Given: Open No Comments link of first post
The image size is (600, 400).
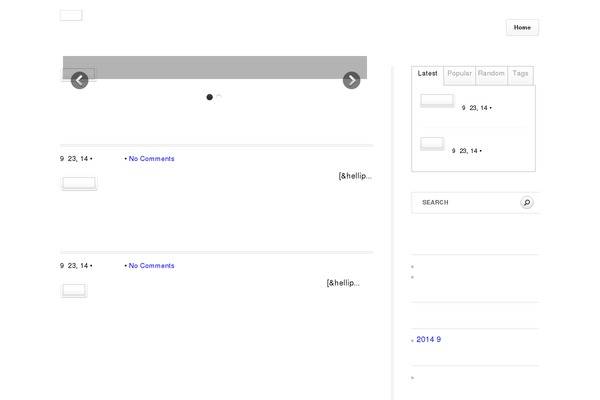Looking at the screenshot, I should (x=152, y=158).
